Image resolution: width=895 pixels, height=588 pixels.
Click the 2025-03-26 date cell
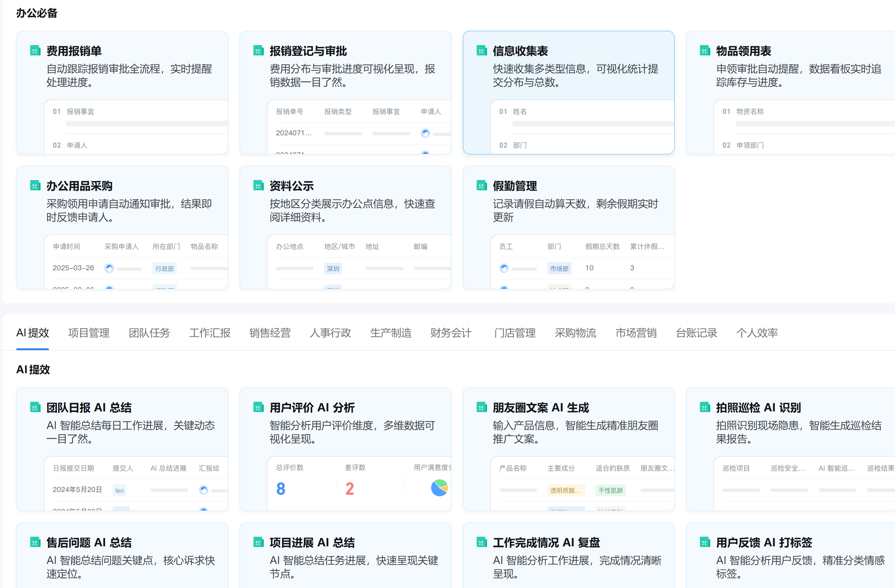point(73,268)
